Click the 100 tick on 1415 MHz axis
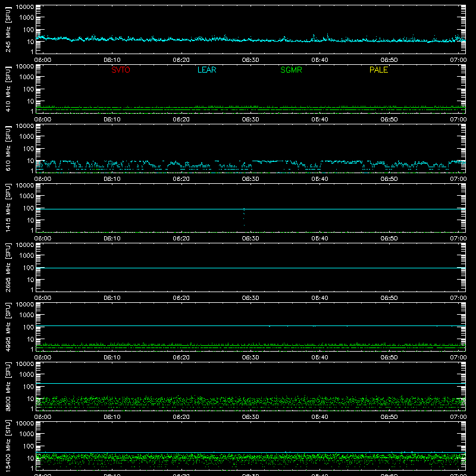The width and height of the screenshot is (476, 476). click(x=29, y=208)
